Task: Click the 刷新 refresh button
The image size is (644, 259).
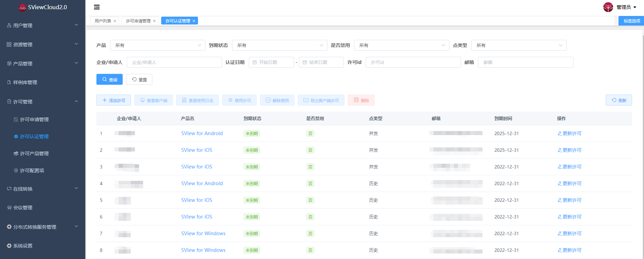Action: coord(619,100)
